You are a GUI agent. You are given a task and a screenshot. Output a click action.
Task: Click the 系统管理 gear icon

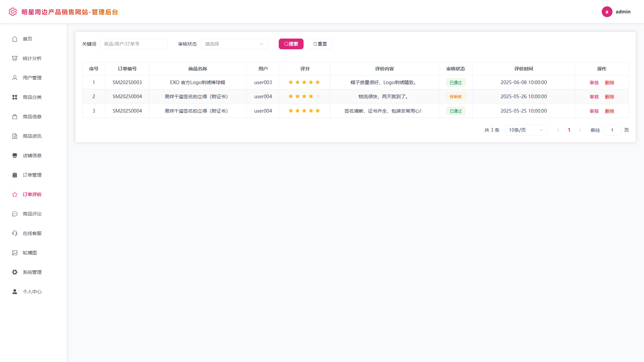[x=15, y=272]
